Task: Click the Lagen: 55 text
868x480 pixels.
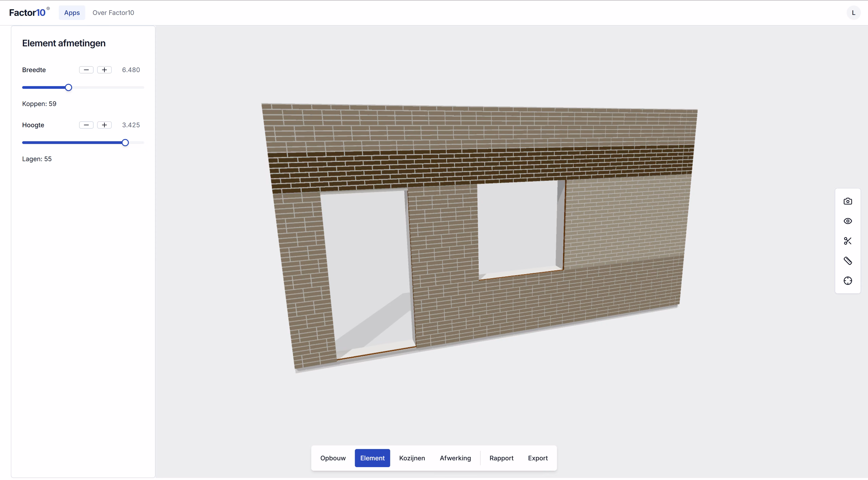Action: click(37, 159)
